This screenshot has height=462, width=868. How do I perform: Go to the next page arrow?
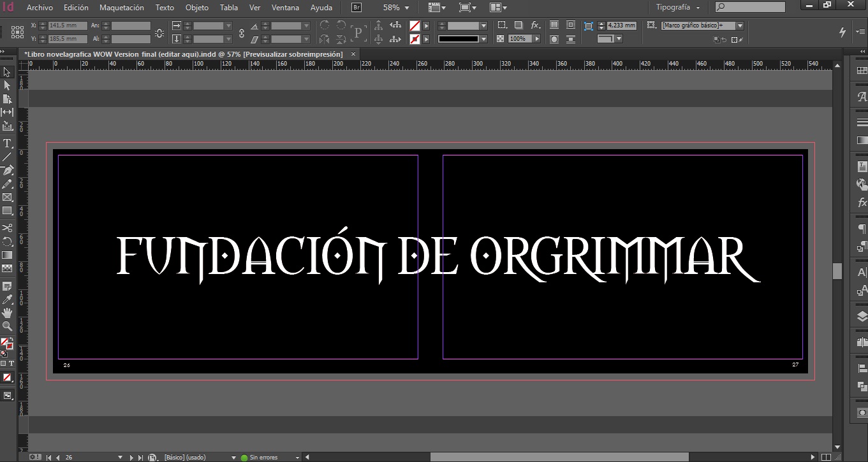pos(132,458)
